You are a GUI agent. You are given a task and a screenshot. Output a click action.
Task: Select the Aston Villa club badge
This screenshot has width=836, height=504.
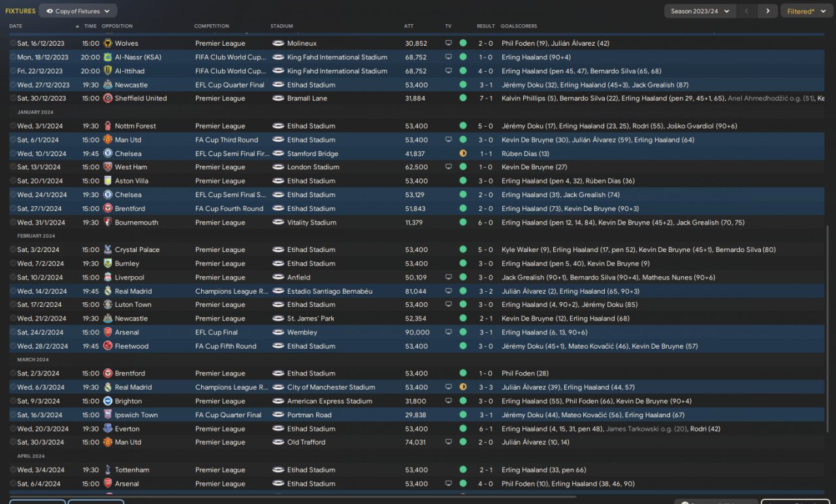(107, 181)
